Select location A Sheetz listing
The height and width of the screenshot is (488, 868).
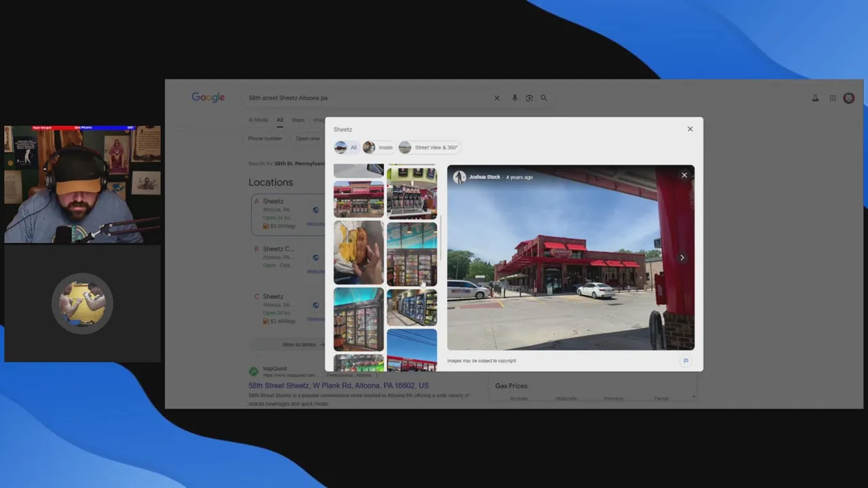288,213
